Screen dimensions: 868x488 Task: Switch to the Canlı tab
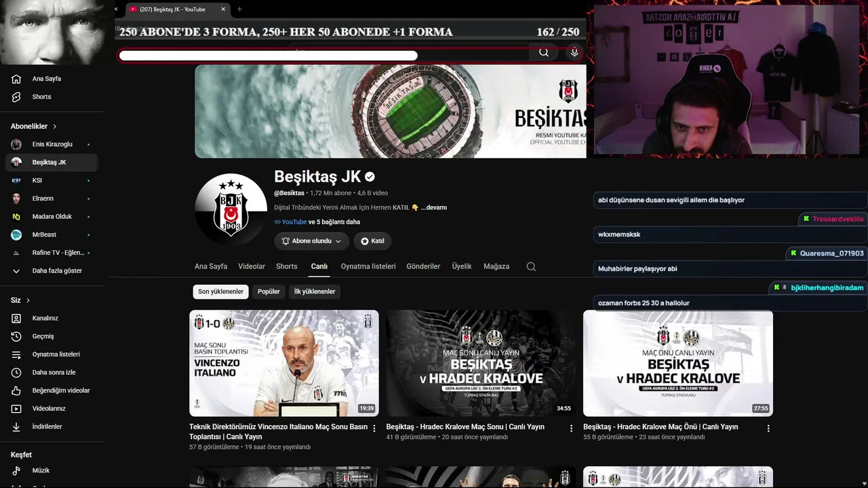pyautogui.click(x=319, y=266)
